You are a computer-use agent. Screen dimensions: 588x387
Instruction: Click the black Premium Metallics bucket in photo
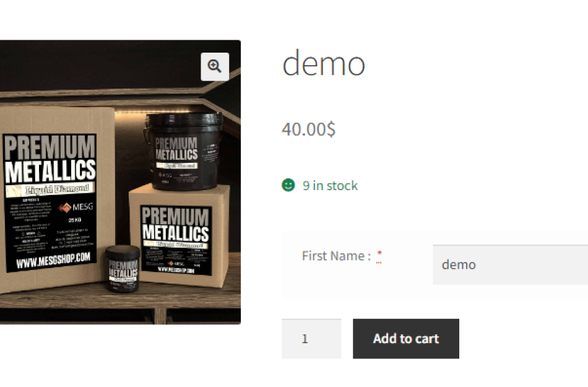(183, 150)
